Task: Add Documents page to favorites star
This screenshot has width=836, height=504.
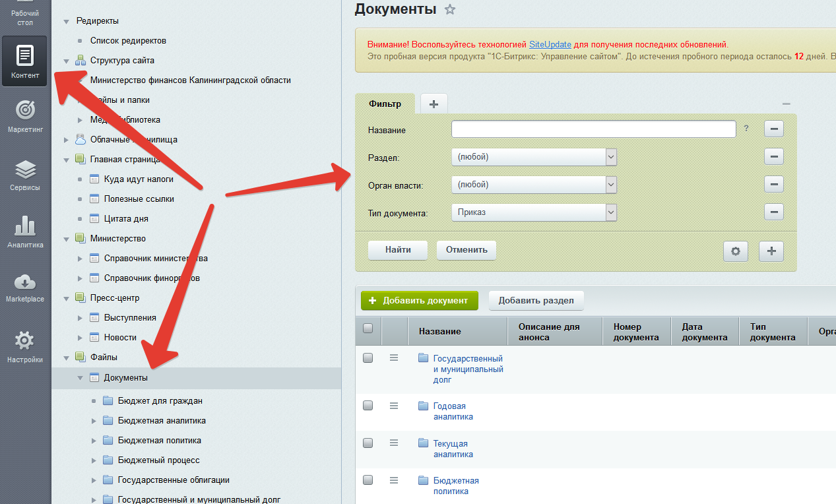Action: pos(450,9)
